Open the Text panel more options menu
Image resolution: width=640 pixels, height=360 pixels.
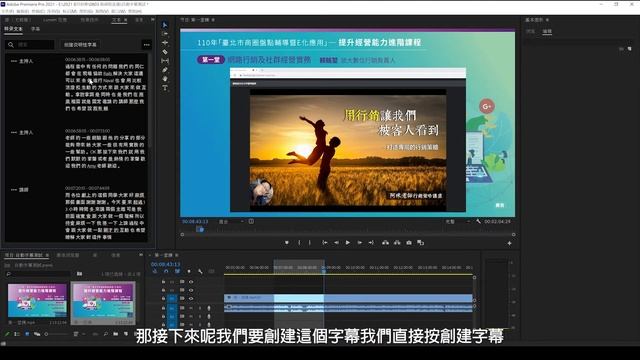click(x=147, y=45)
